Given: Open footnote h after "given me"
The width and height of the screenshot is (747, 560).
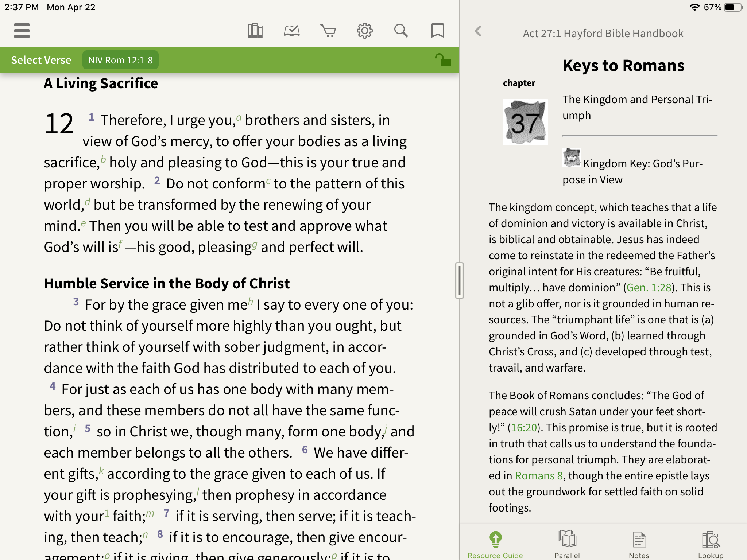Looking at the screenshot, I should [250, 302].
